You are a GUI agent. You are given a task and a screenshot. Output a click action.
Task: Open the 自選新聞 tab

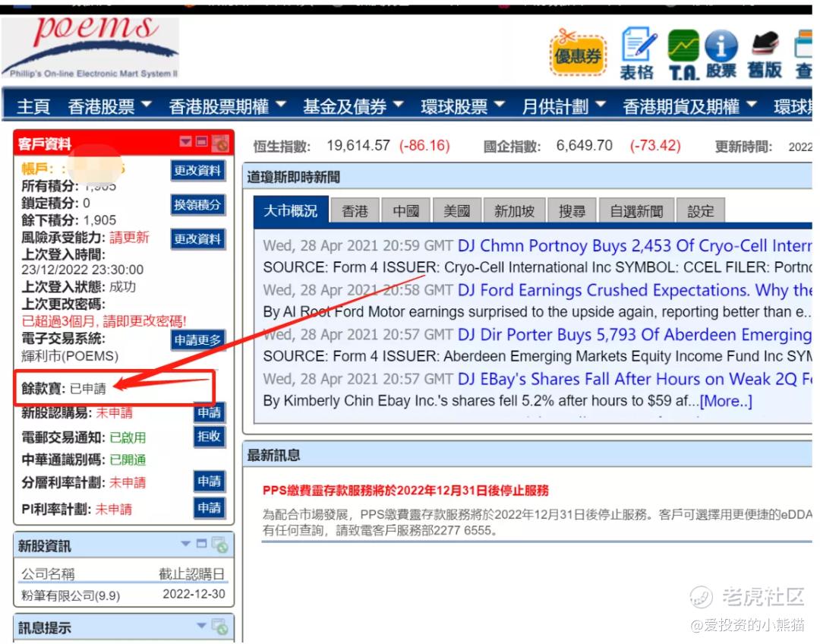636,211
